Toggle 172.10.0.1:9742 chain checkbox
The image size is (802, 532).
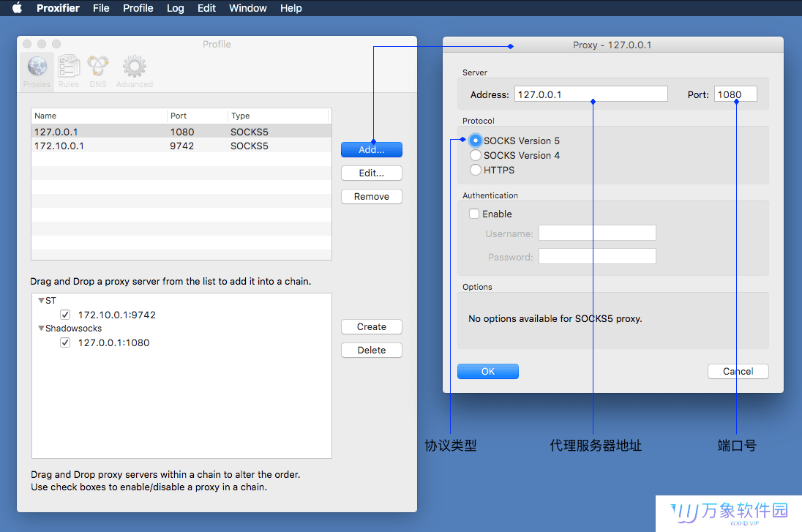(65, 315)
